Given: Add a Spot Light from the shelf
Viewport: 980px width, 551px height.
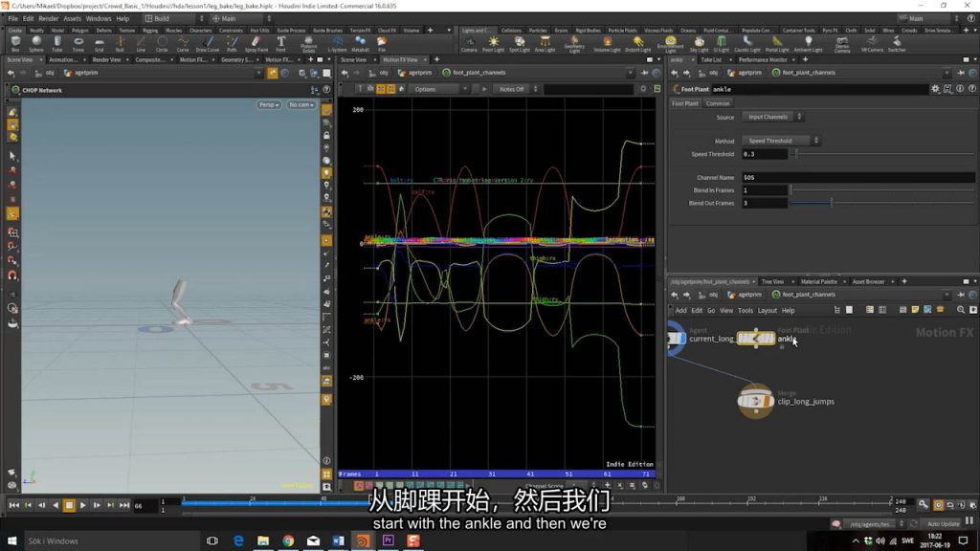Looking at the screenshot, I should coord(519,44).
